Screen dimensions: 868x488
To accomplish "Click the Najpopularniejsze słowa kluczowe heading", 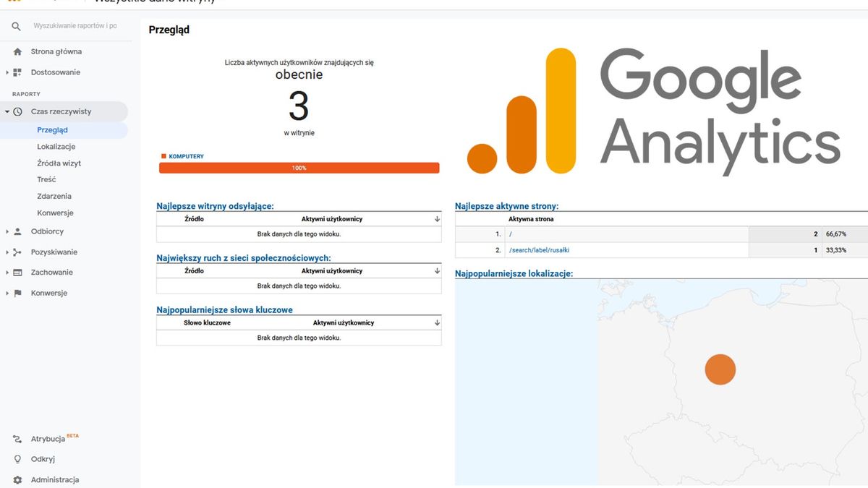I will [225, 309].
